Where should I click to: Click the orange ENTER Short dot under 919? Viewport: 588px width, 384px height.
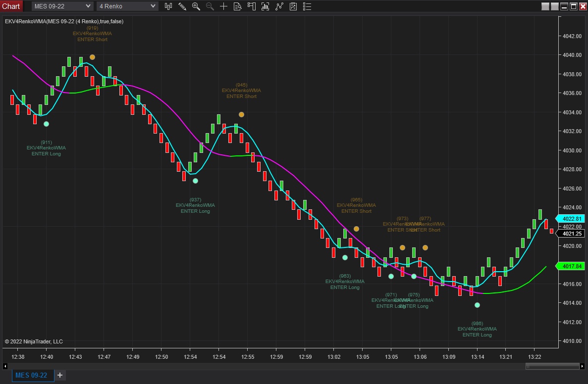tap(92, 57)
